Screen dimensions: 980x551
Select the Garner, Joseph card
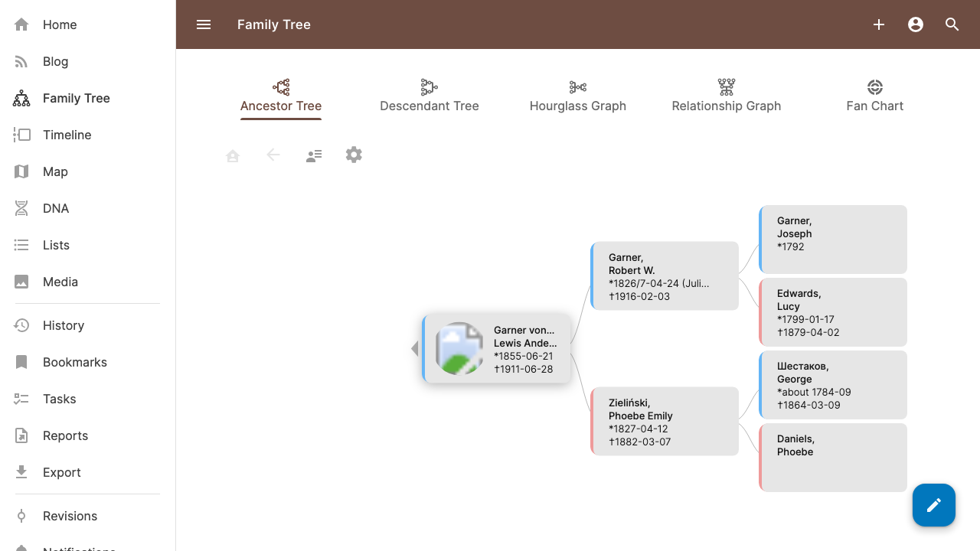(833, 240)
